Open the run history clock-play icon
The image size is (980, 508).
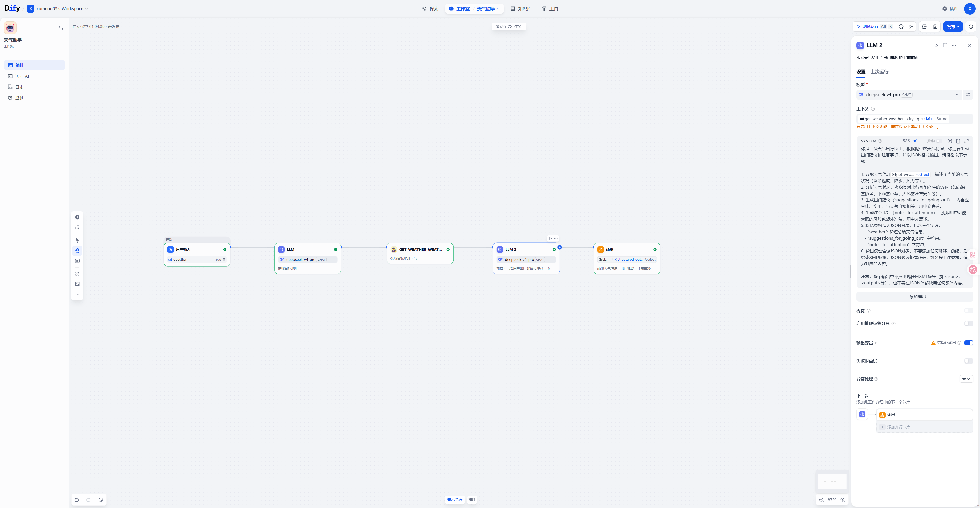click(901, 27)
